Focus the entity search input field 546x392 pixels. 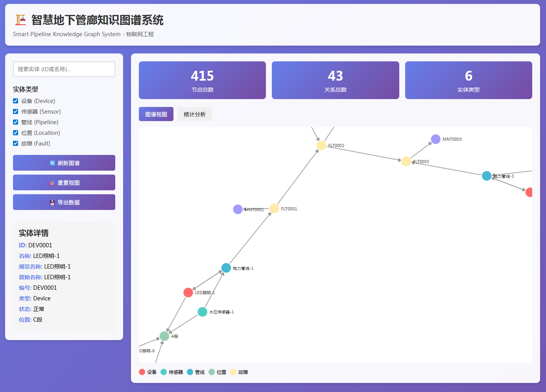[64, 69]
